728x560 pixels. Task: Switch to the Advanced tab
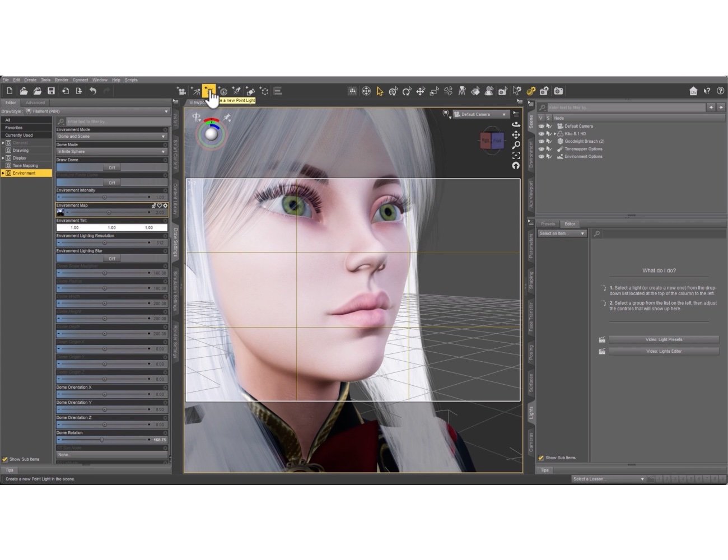coord(35,102)
